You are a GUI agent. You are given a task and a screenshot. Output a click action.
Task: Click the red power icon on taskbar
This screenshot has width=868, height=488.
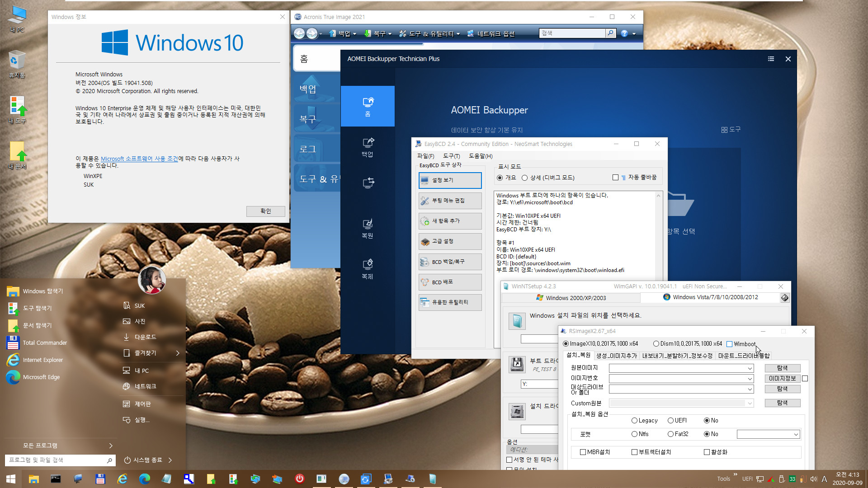point(299,479)
